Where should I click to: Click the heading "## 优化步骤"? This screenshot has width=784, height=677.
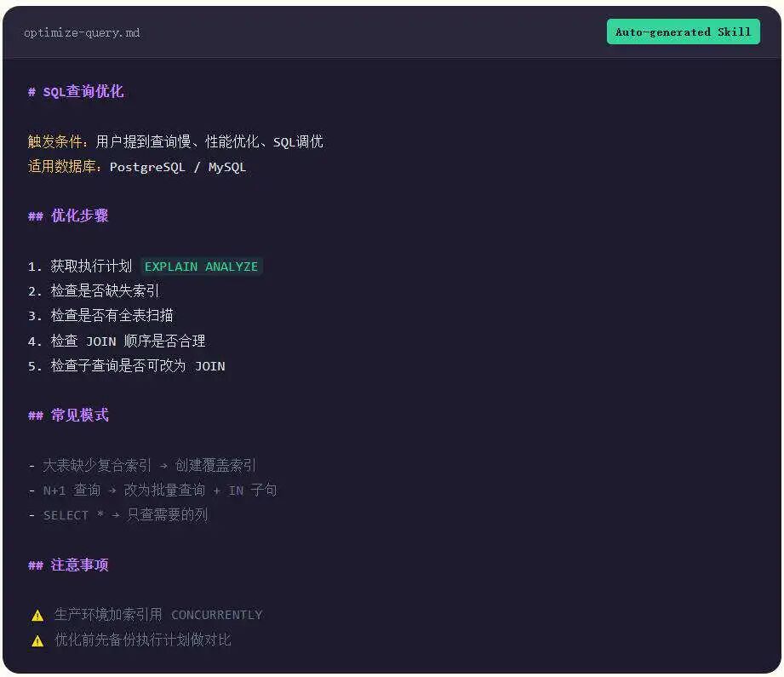[x=68, y=215]
